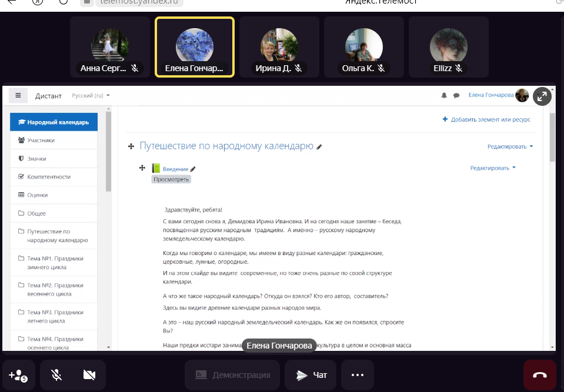
Task: Open the Русский (ru) language dropdown
Action: (91, 95)
